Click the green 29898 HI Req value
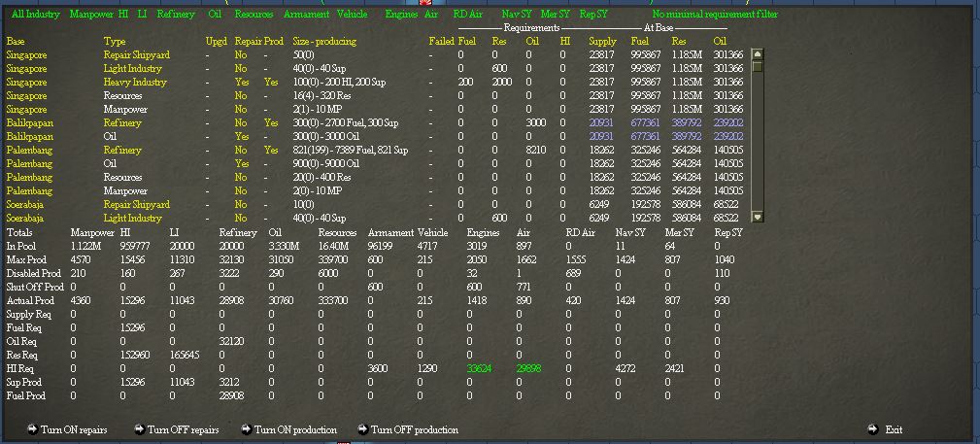 [x=528, y=369]
